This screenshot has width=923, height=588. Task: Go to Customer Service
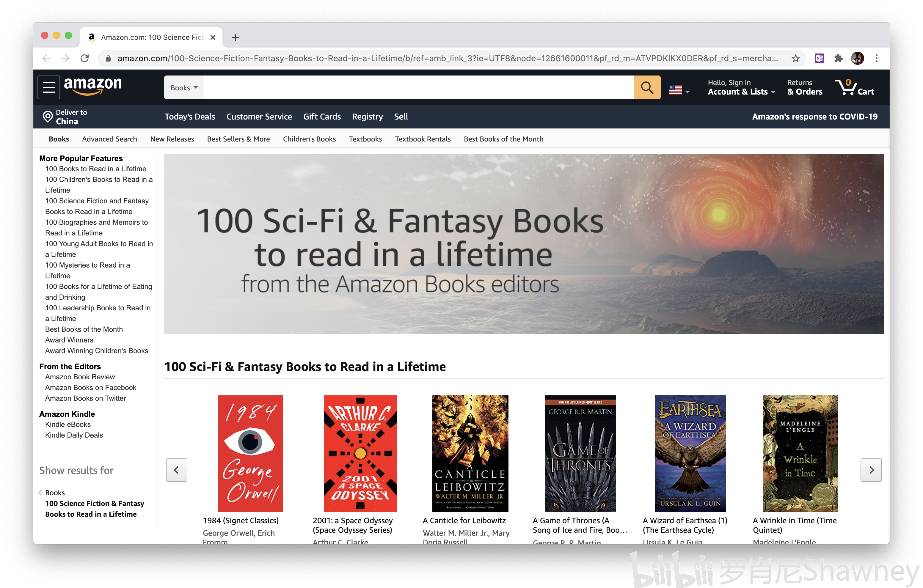click(x=259, y=117)
